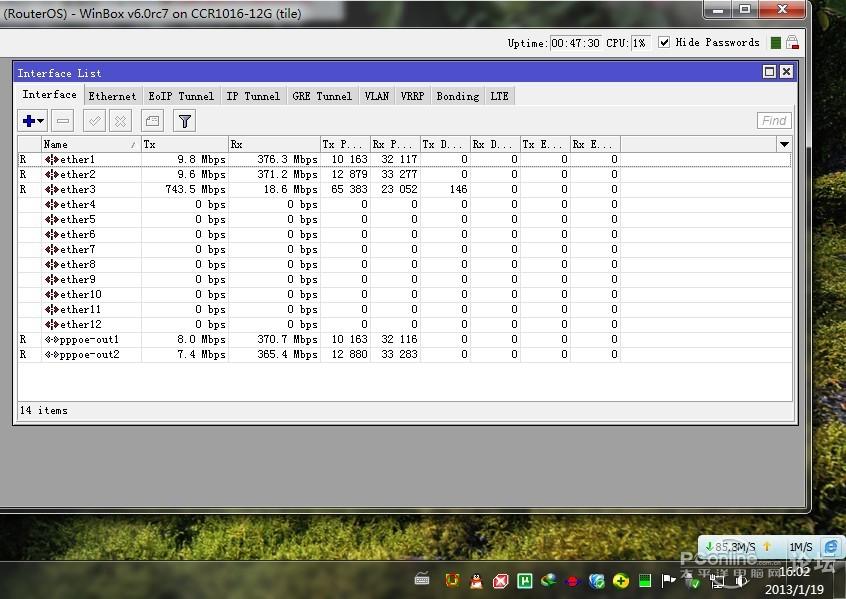The height and width of the screenshot is (599, 846).
Task: Click the Uptime value field
Action: [575, 43]
